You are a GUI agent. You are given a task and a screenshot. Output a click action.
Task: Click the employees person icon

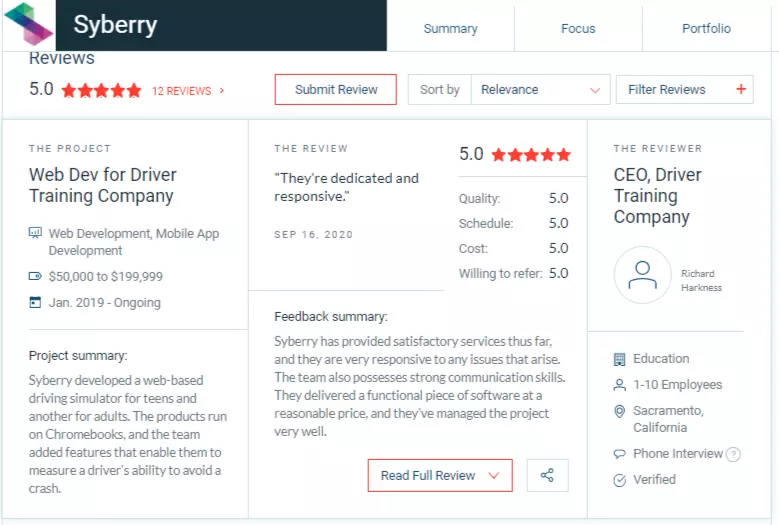620,385
